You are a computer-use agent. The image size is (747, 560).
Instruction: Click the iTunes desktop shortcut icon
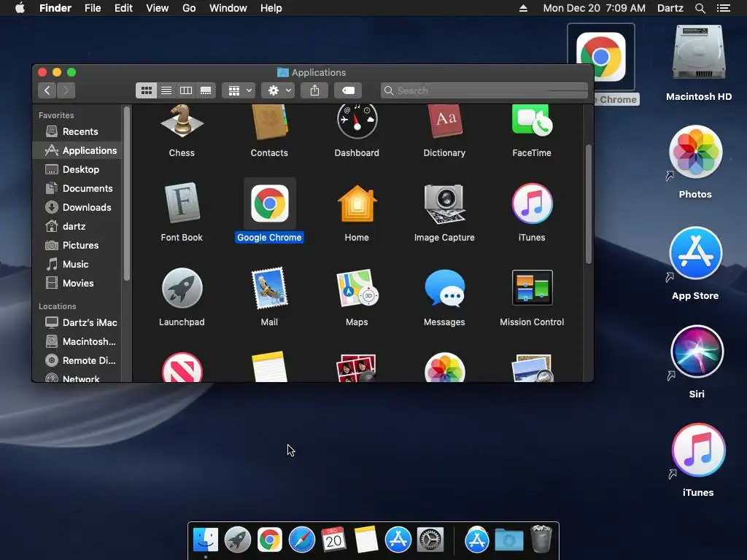(698, 450)
